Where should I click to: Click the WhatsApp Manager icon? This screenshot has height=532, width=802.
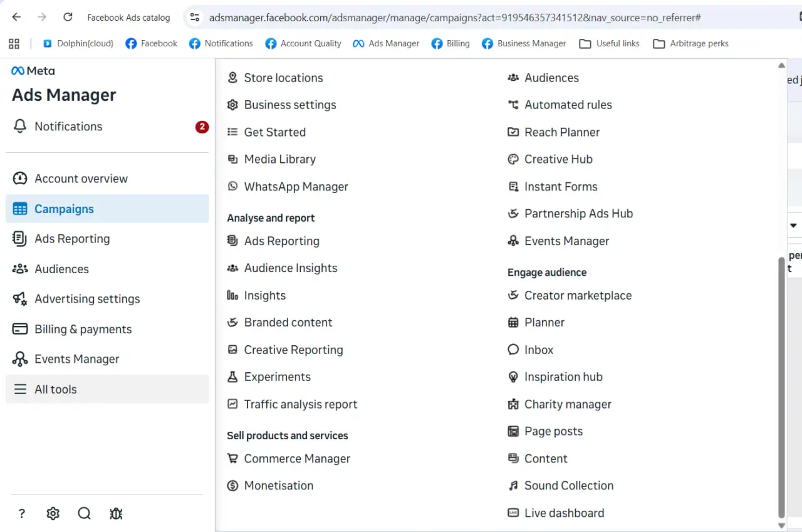[232, 187]
